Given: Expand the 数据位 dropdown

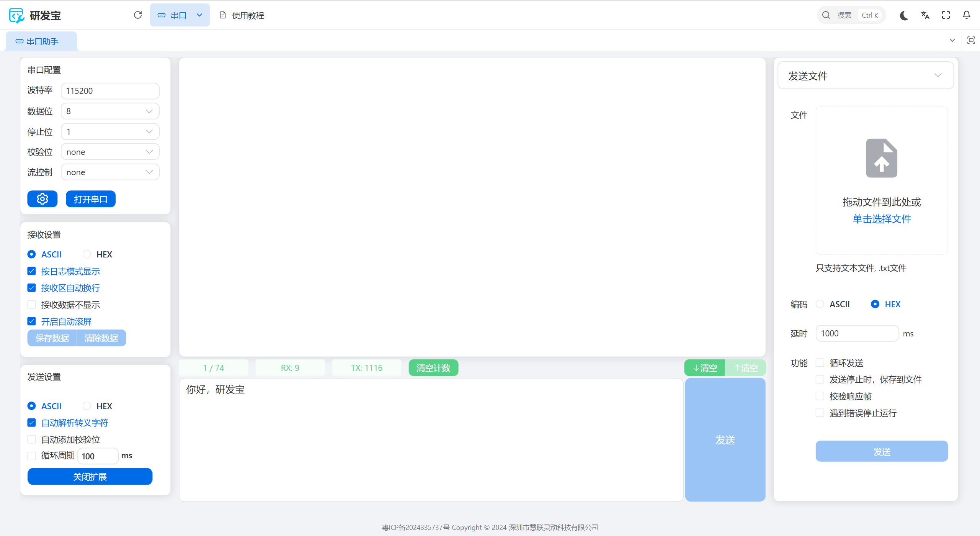Looking at the screenshot, I should 110,111.
